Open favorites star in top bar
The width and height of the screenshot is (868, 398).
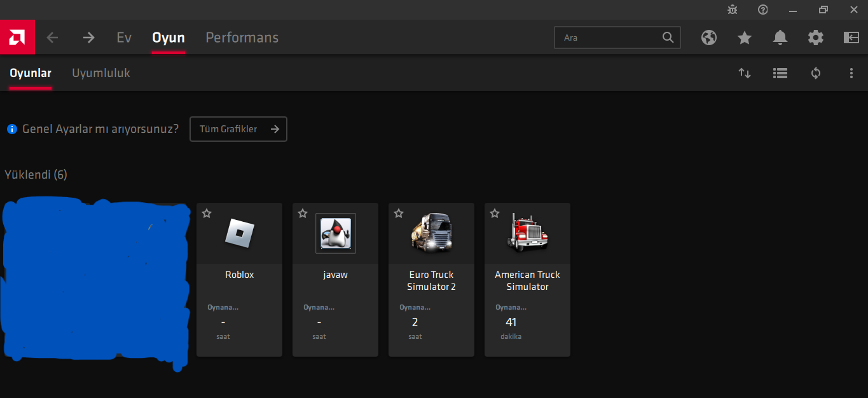[745, 38]
